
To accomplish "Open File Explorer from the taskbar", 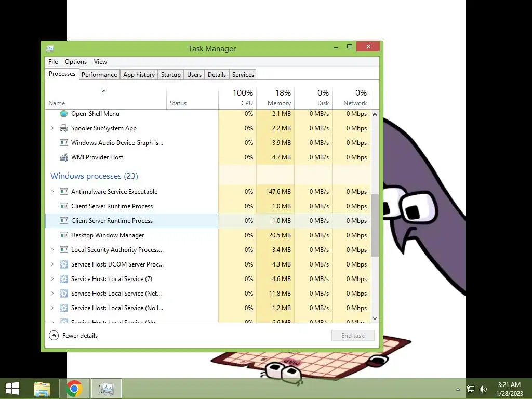I will click(42, 389).
